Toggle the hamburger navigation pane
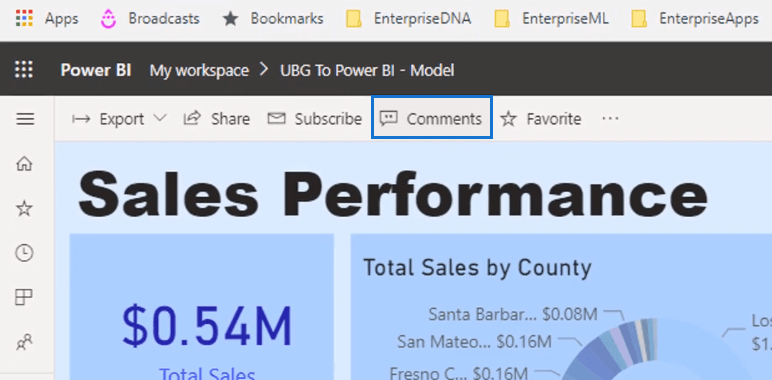Viewport: 772px width, 380px height. coord(25,119)
